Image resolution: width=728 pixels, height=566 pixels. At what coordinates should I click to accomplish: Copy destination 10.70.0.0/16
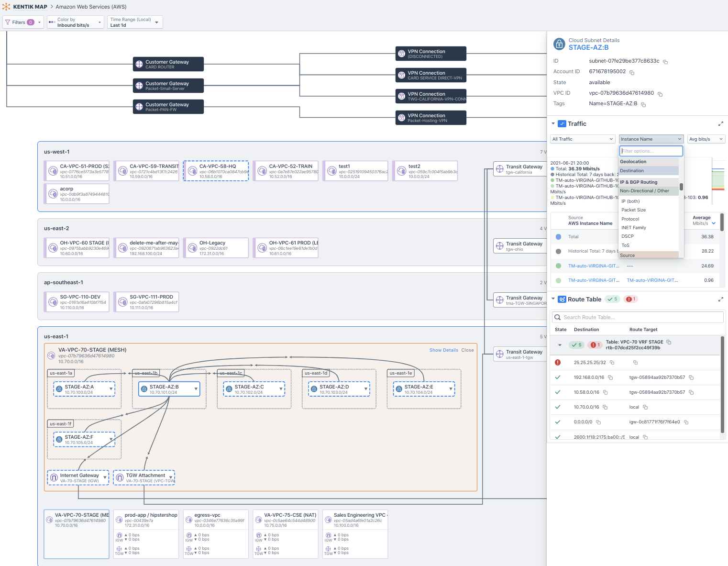pyautogui.click(x=605, y=407)
